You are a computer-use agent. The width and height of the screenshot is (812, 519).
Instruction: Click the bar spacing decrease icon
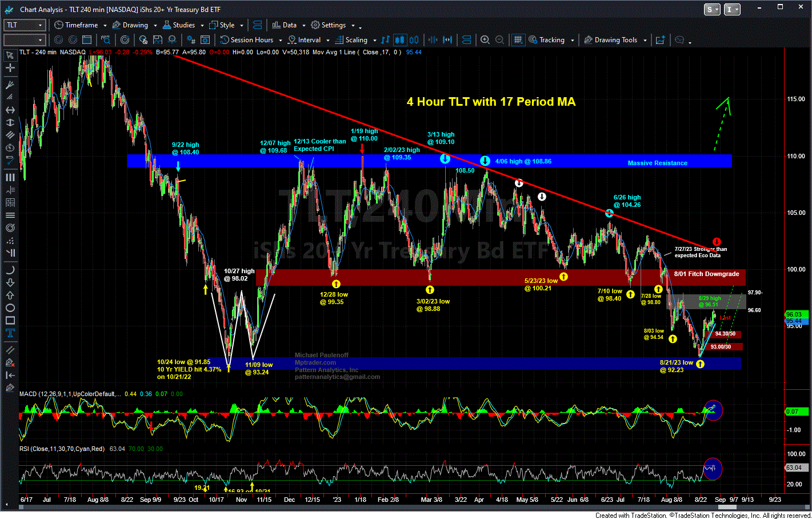click(x=433, y=40)
